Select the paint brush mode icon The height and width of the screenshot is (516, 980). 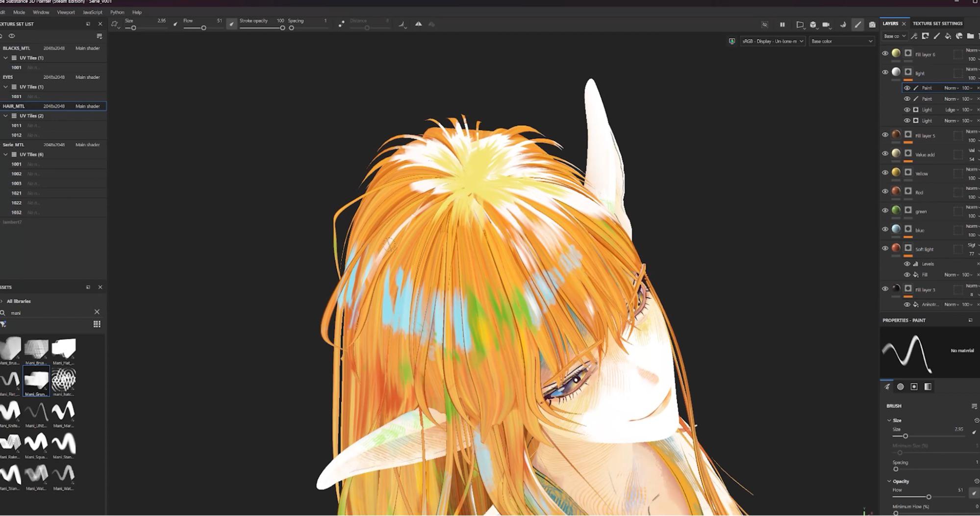pos(857,25)
